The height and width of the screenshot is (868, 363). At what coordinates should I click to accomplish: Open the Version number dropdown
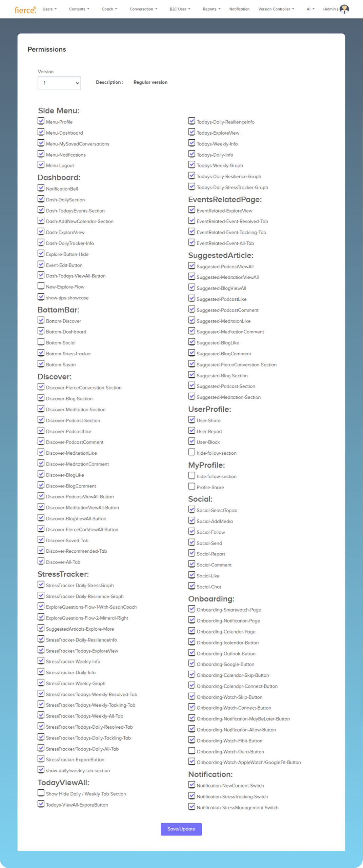[59, 83]
